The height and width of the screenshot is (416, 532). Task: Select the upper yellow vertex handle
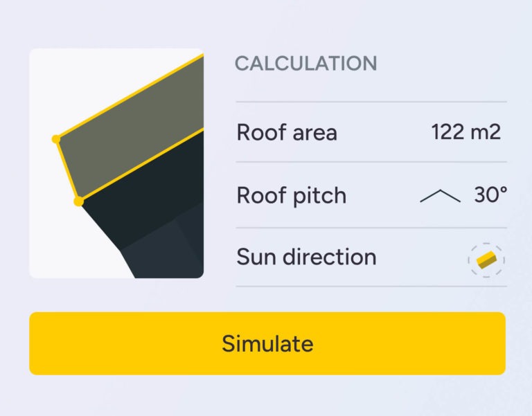pyautogui.click(x=56, y=139)
